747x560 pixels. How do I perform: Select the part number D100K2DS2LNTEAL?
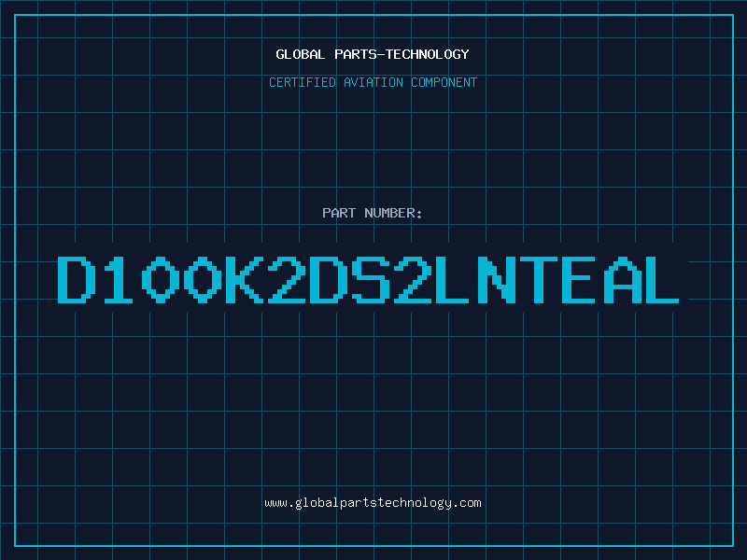(368, 280)
